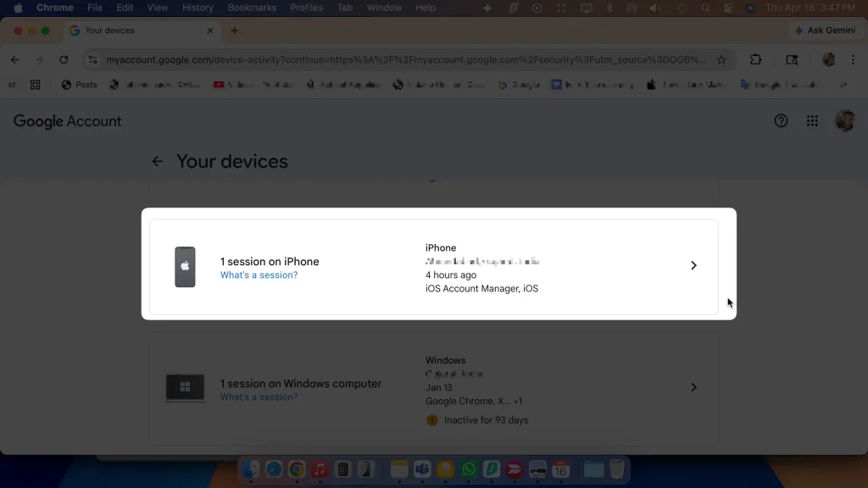Open WhatsApp from the Dock
868x488 pixels.
[468, 469]
